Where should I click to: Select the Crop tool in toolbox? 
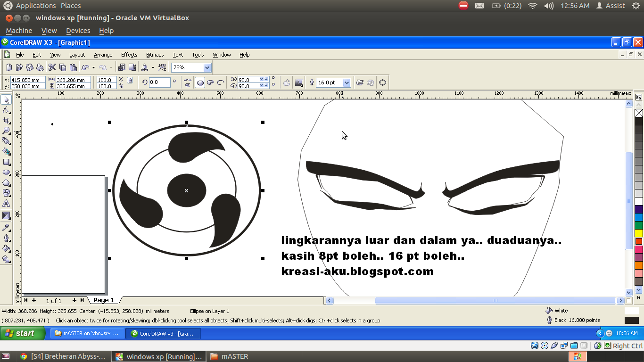7,121
